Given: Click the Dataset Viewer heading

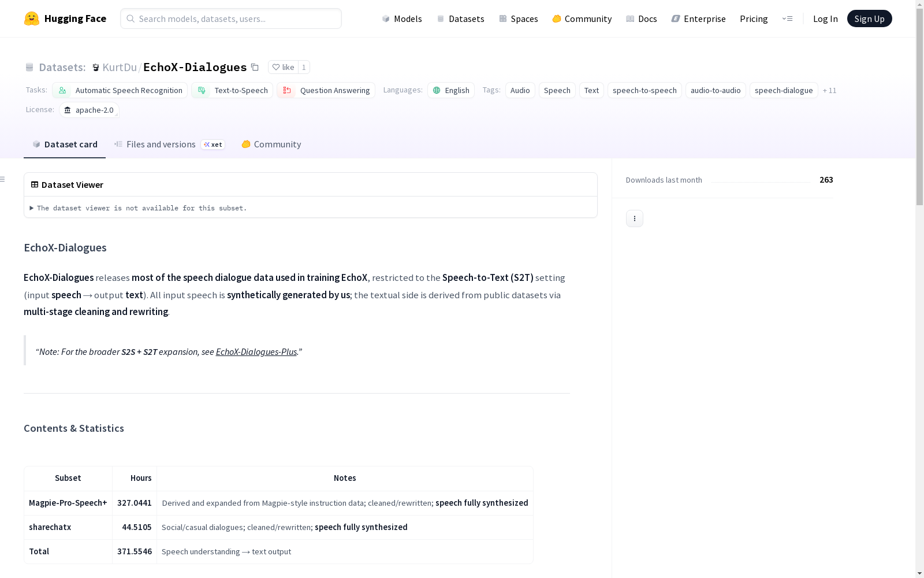Looking at the screenshot, I should pos(72,184).
